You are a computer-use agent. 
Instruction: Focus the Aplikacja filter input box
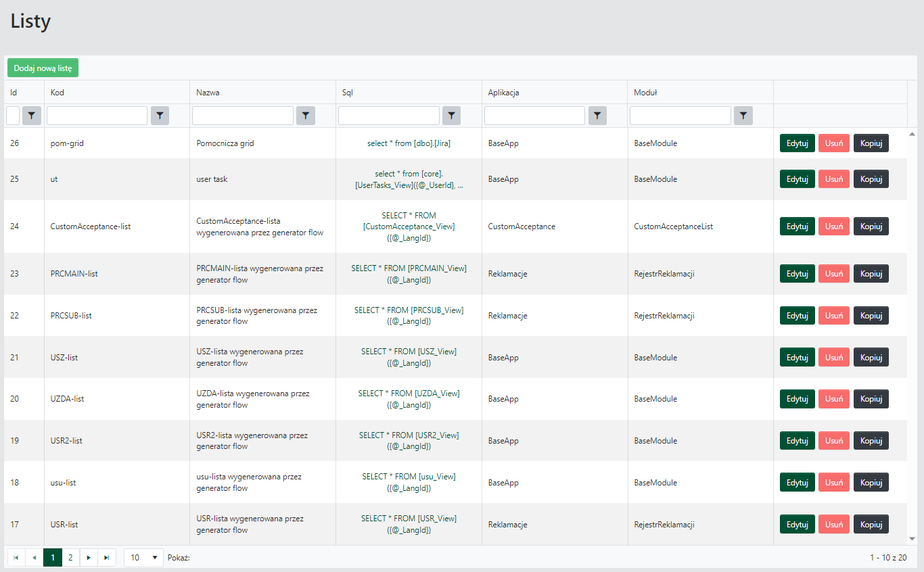534,116
